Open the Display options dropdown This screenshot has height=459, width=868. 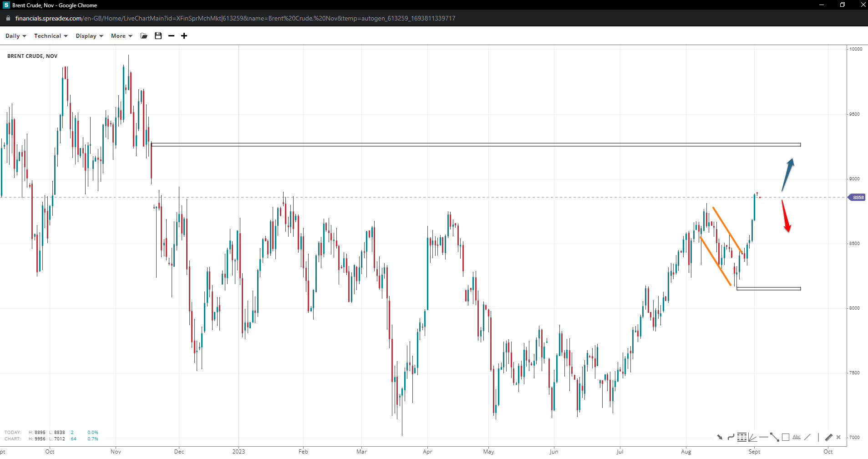click(89, 36)
